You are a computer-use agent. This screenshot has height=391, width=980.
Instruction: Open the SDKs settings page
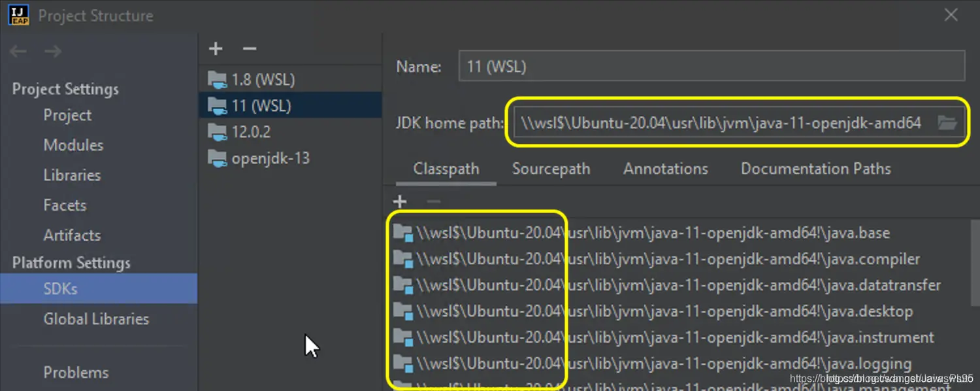[99, 288]
